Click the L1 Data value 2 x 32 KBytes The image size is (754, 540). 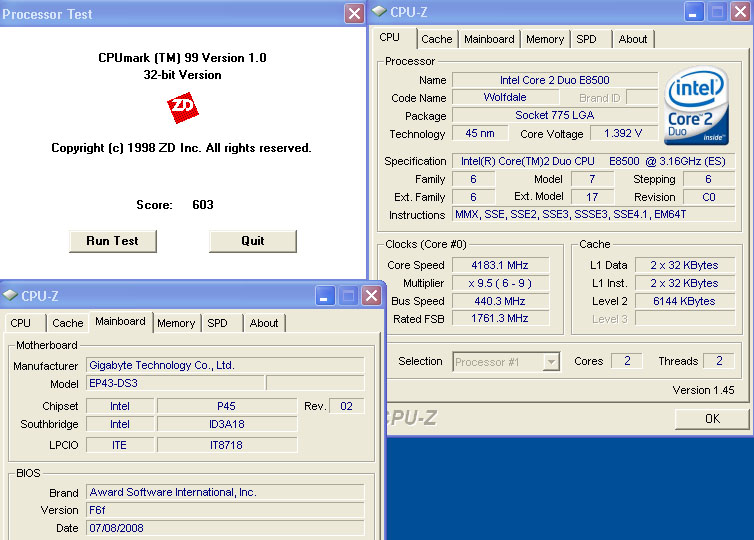[684, 265]
